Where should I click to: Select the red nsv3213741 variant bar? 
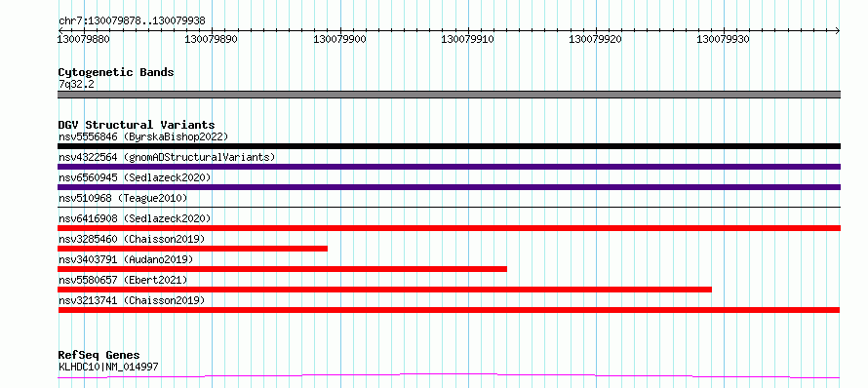coord(449,310)
